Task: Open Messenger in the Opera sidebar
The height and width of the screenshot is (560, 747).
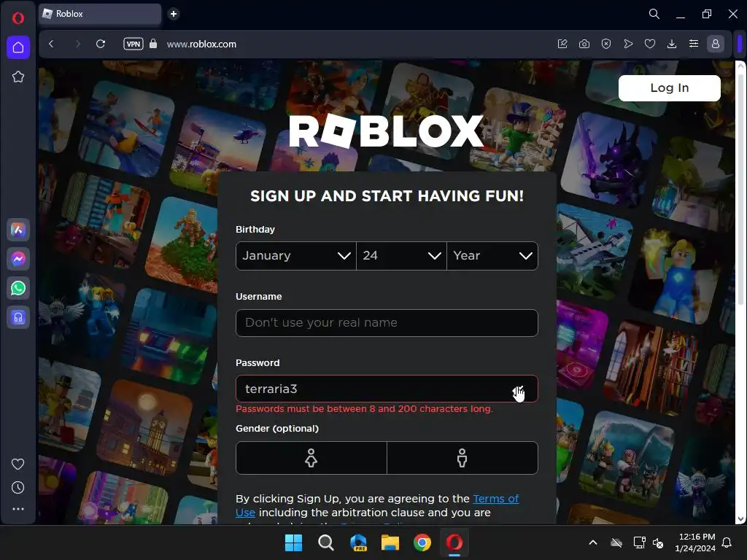Action: [x=18, y=259]
